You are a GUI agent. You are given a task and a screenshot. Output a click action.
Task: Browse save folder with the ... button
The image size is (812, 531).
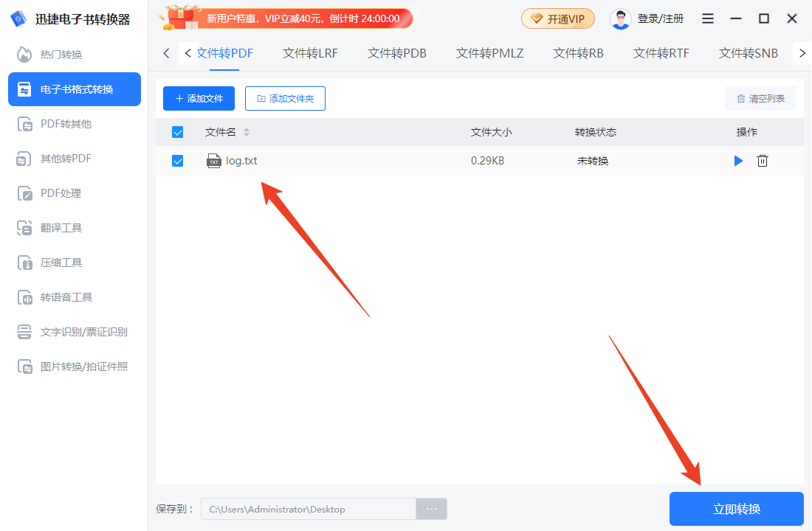click(432, 510)
